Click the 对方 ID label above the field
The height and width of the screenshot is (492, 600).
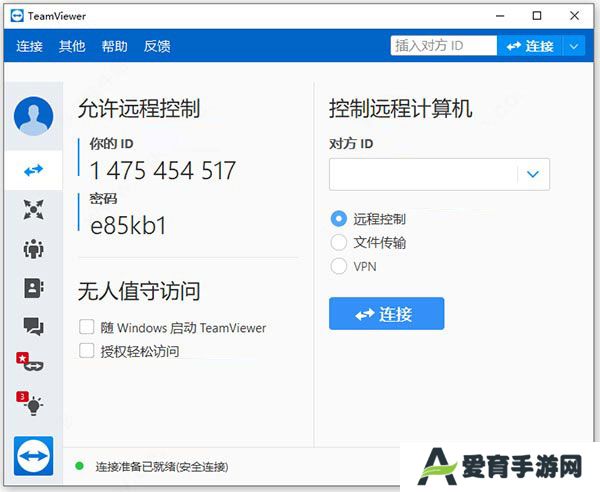(x=351, y=144)
